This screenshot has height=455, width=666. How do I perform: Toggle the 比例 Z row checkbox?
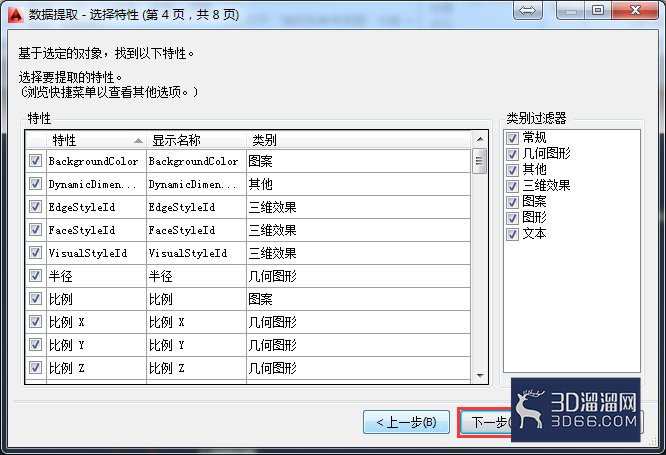tap(35, 367)
